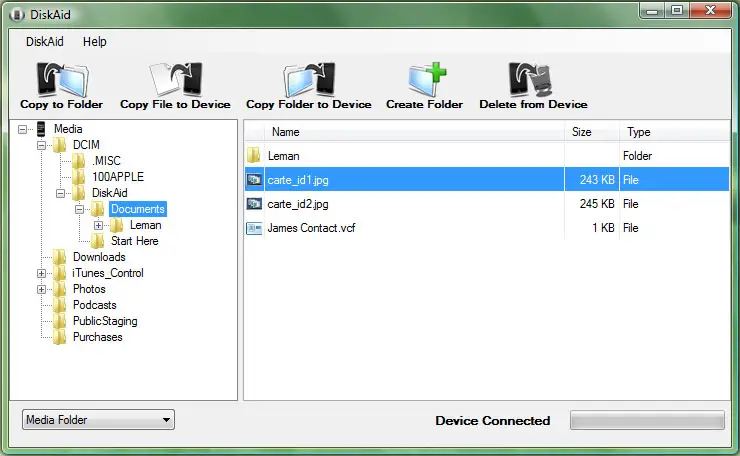This screenshot has width=740, height=456.
Task: Select the Purchases label in the tree
Action: point(98,338)
